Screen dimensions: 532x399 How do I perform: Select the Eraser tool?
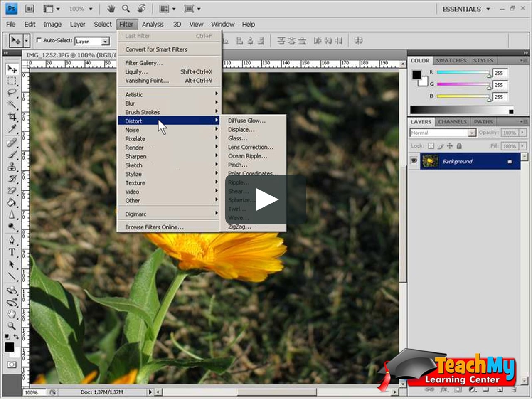12,191
